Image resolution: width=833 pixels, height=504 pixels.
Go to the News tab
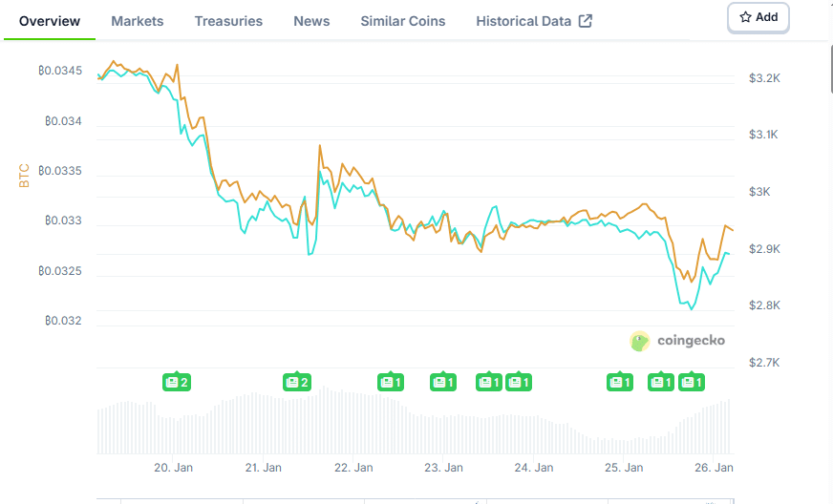(x=311, y=21)
